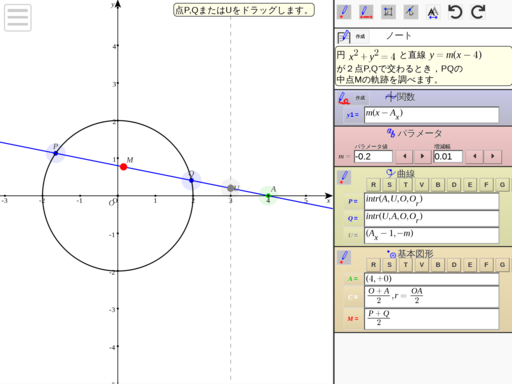Image resolution: width=512 pixels, height=384 pixels.
Task: Select the pen tool with red line
Action: click(x=366, y=12)
